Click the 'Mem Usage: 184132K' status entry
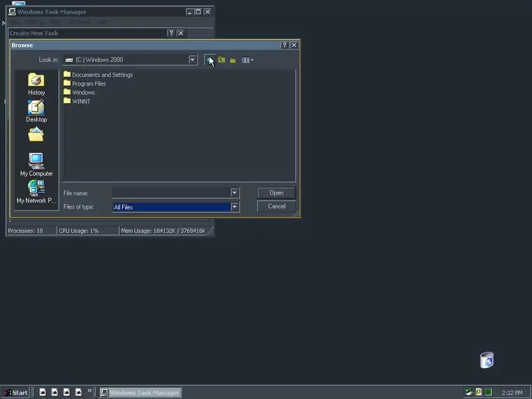Viewport: 532px width, 399px height. click(x=163, y=231)
